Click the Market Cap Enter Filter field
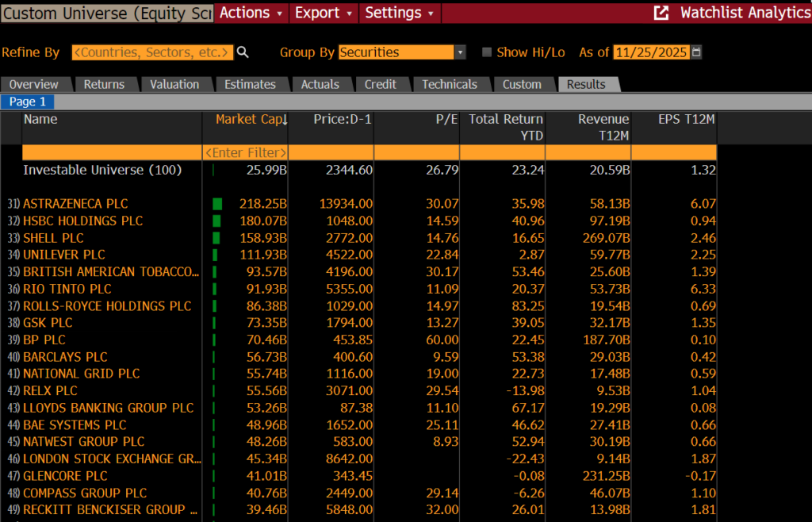The height and width of the screenshot is (522, 812). pos(246,152)
